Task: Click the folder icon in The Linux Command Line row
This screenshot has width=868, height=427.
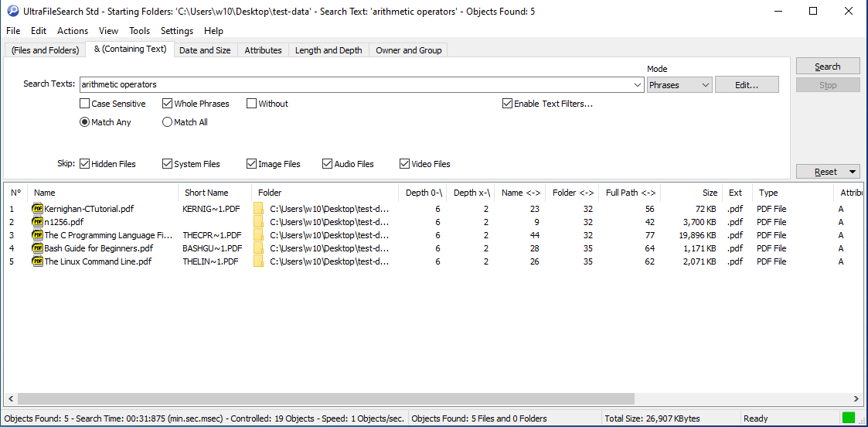Action: [258, 261]
